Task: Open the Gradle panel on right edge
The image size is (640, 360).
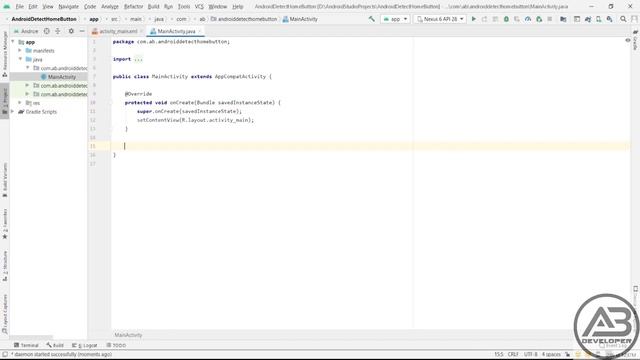Action: click(635, 41)
